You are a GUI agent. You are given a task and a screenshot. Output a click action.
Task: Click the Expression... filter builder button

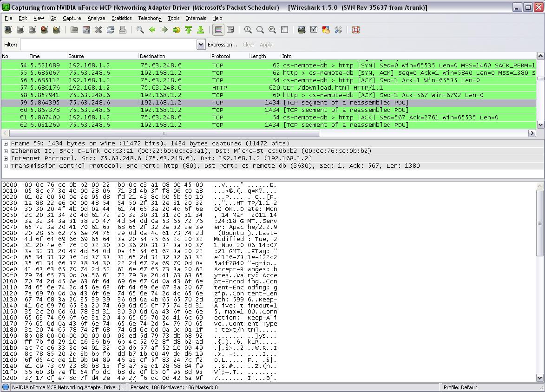click(222, 44)
